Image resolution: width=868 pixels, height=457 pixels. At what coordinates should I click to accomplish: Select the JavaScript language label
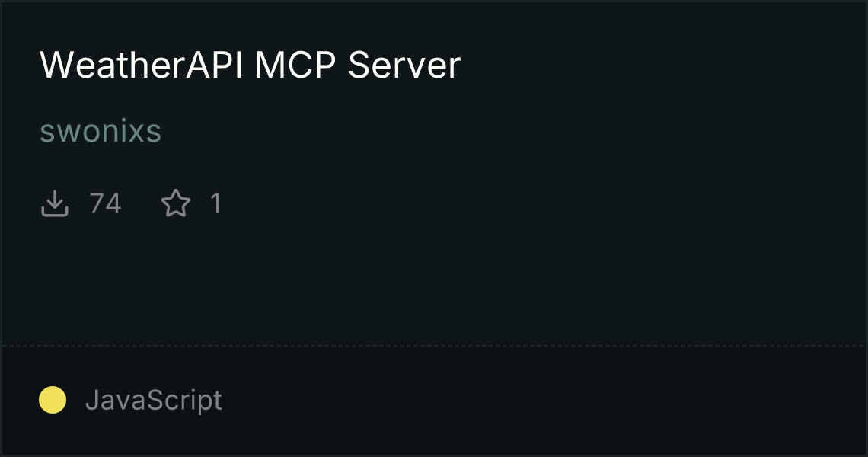click(153, 400)
